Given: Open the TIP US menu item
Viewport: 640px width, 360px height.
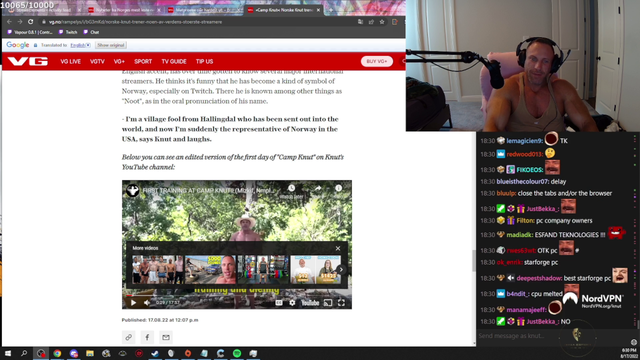Looking at the screenshot, I should [x=204, y=61].
